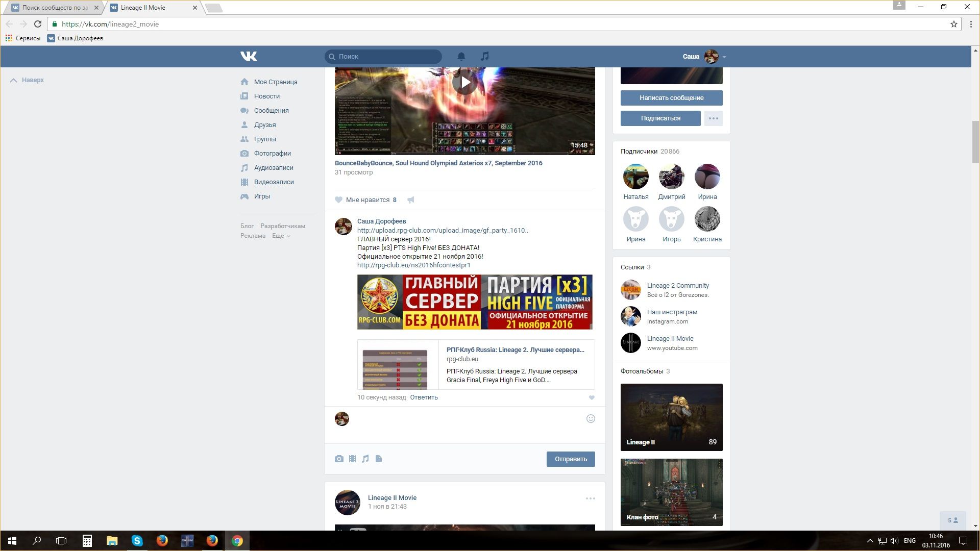Viewport: 980px width, 551px height.
Task: Open the three-dots menu next to Подписаться
Action: click(714, 118)
